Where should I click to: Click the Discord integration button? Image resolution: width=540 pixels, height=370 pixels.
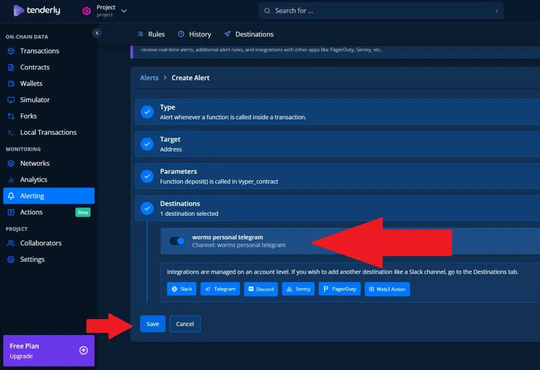[261, 289]
